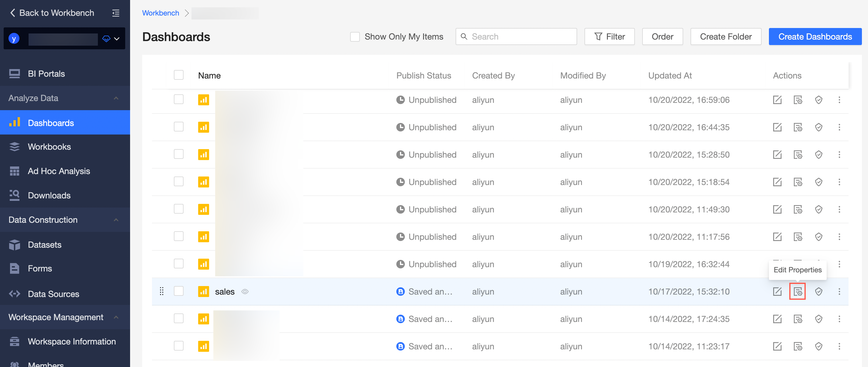
Task: Click the shield icon in sales row
Action: 818,292
